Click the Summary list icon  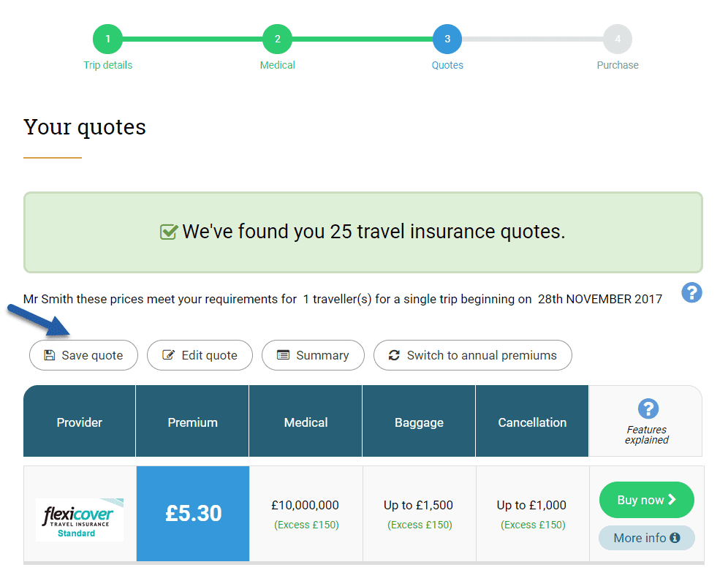click(x=283, y=355)
